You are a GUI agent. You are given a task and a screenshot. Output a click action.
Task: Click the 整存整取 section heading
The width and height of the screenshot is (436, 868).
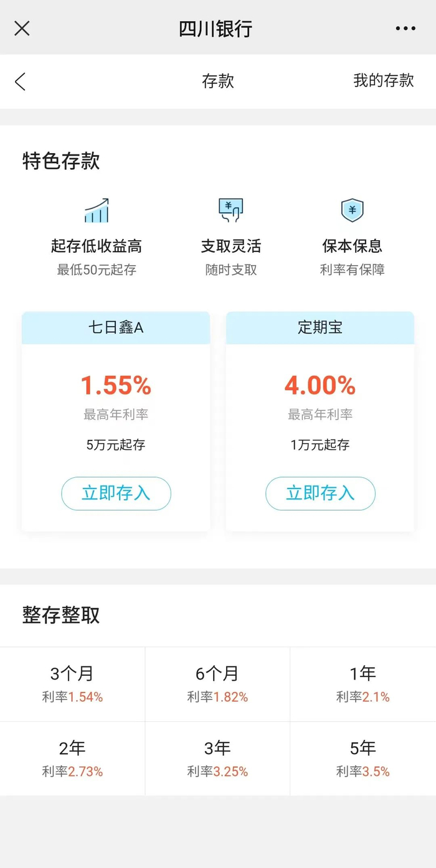coord(63,615)
